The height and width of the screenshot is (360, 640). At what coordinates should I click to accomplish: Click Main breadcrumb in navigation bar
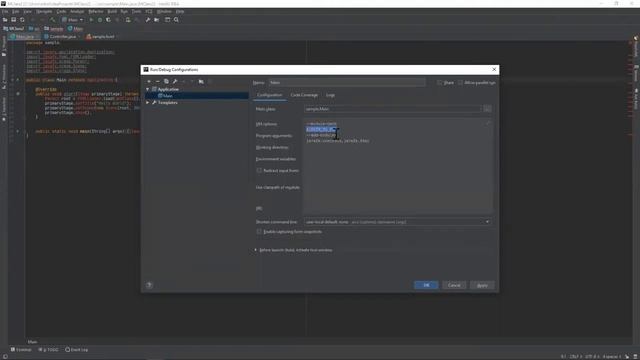click(x=76, y=29)
